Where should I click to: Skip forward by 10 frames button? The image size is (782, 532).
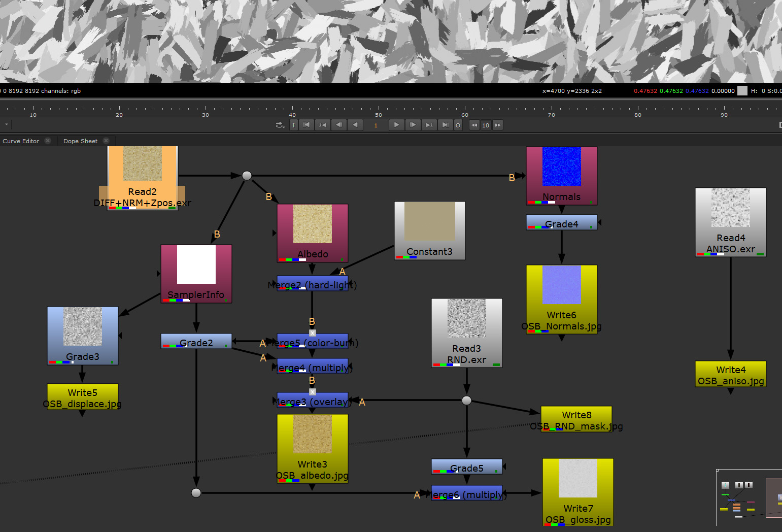[x=497, y=125]
